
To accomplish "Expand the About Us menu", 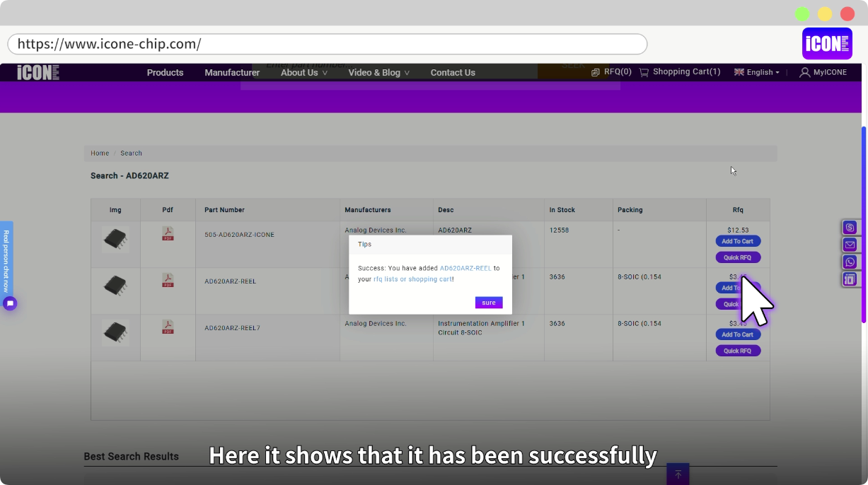I will pyautogui.click(x=304, y=72).
